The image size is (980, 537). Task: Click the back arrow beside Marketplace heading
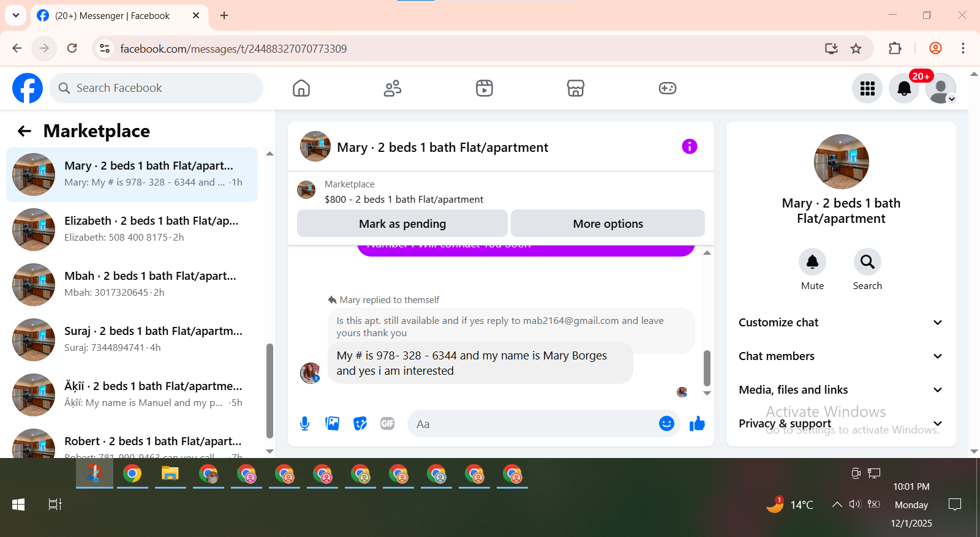coord(24,131)
